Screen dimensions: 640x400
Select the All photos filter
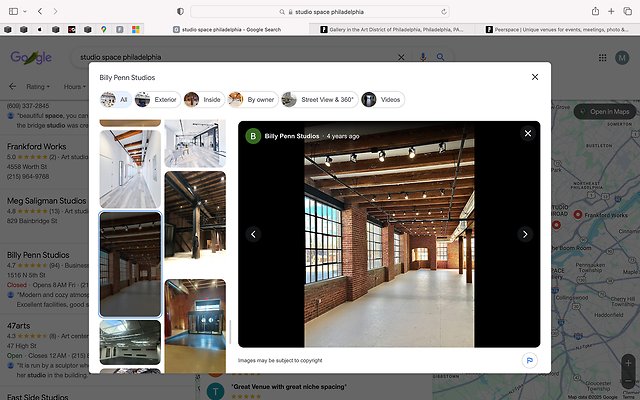[115, 99]
